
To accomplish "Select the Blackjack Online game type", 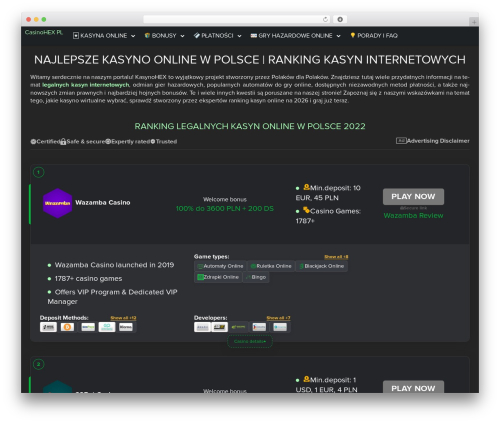I will (322, 266).
